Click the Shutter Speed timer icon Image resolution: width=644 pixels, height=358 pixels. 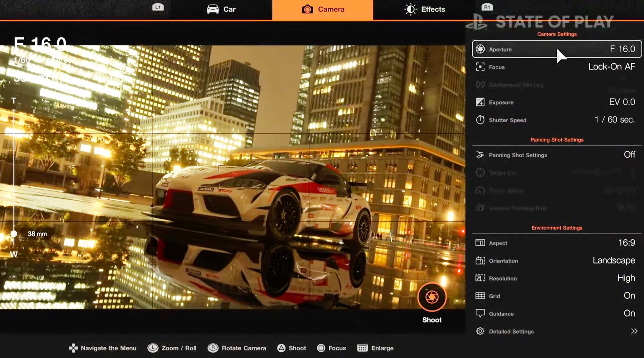coord(480,120)
